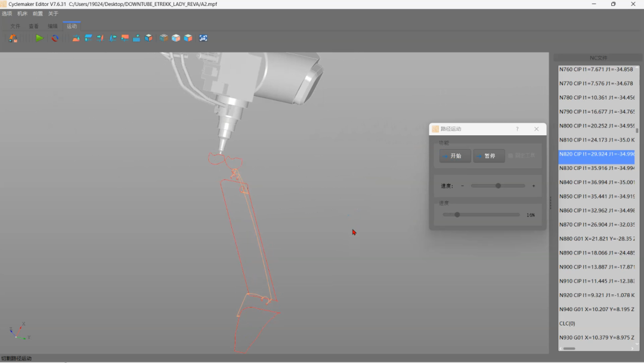Click the plus sign beside speed slider
The height and width of the screenshot is (363, 644).
point(534,186)
